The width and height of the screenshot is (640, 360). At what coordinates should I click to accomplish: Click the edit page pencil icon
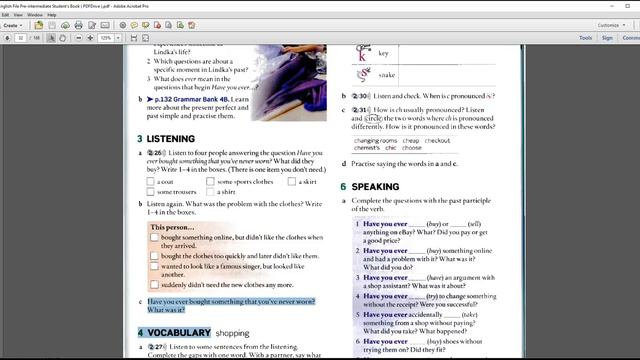tap(92, 25)
